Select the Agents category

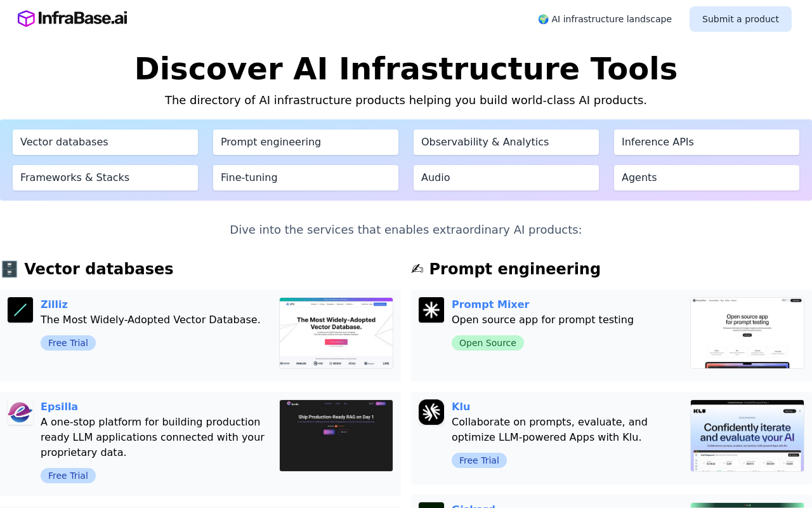point(707,178)
